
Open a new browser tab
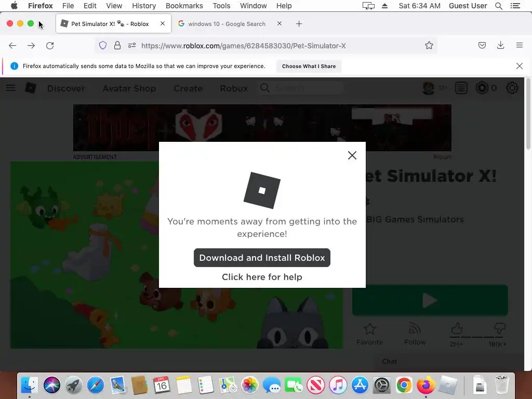click(x=299, y=24)
